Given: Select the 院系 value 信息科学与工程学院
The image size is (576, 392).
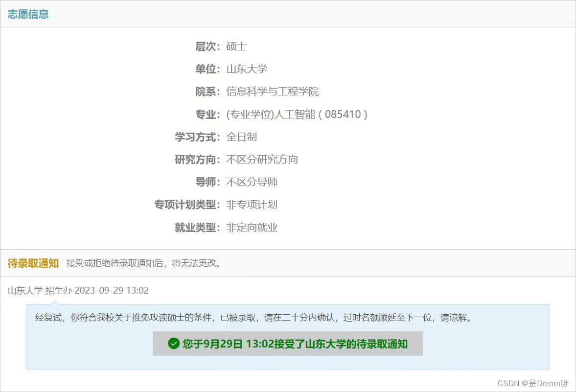Looking at the screenshot, I should (x=272, y=92).
